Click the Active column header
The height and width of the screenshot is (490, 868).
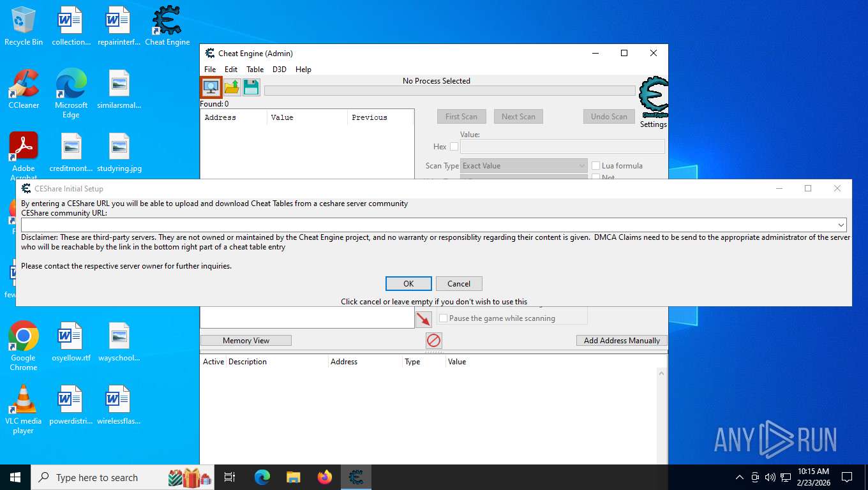[213, 362]
